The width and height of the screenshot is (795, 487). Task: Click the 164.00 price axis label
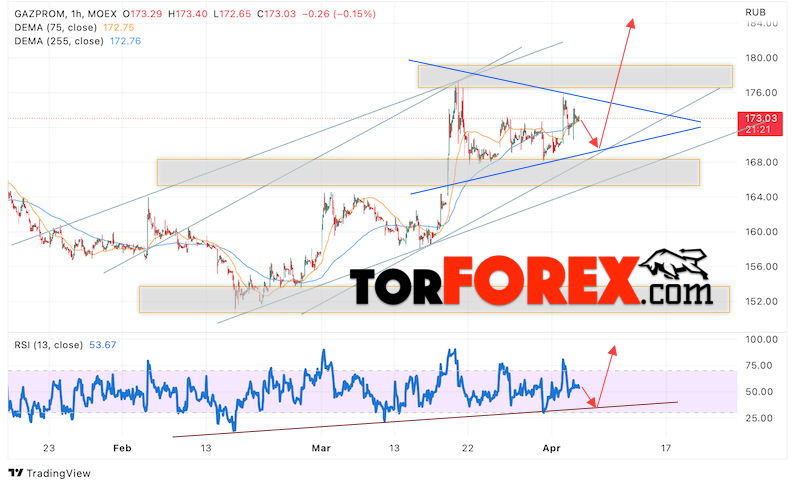(761, 197)
